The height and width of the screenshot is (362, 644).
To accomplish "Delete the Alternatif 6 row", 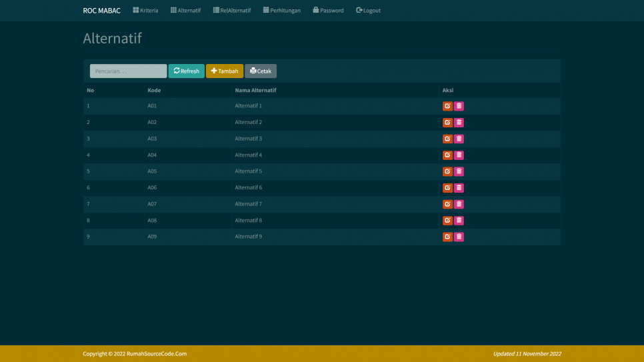I will [459, 188].
